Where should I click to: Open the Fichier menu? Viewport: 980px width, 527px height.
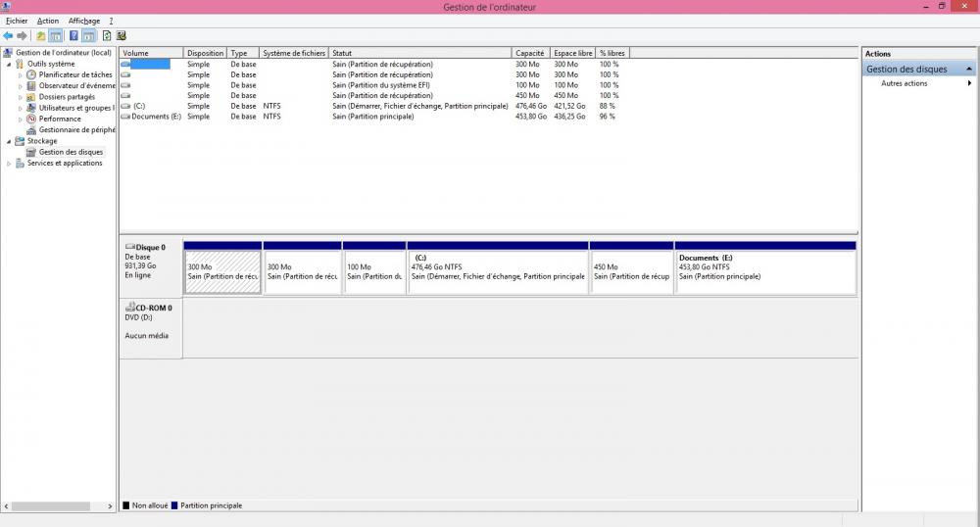tap(17, 21)
